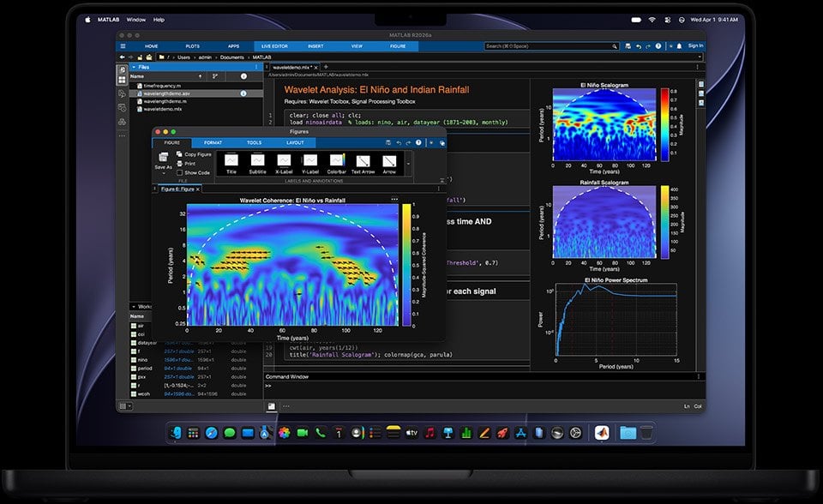Insert a Colorbar into the figure
This screenshot has height=504, width=823.
[x=336, y=163]
